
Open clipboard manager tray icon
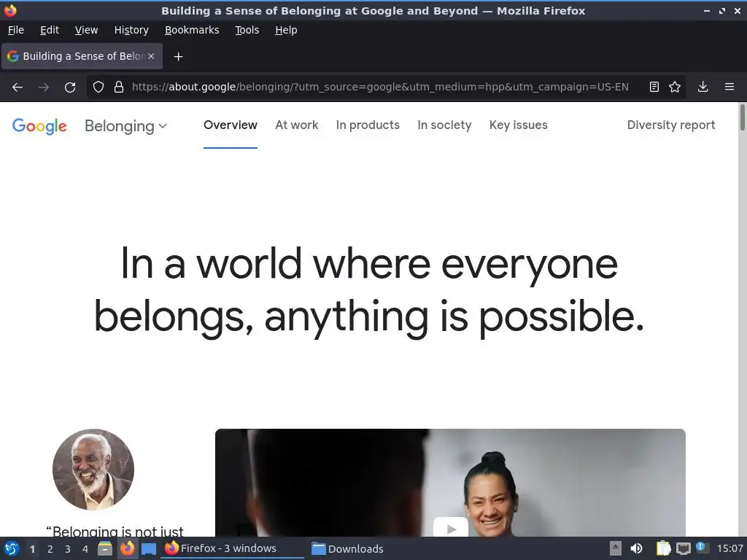[x=663, y=548]
